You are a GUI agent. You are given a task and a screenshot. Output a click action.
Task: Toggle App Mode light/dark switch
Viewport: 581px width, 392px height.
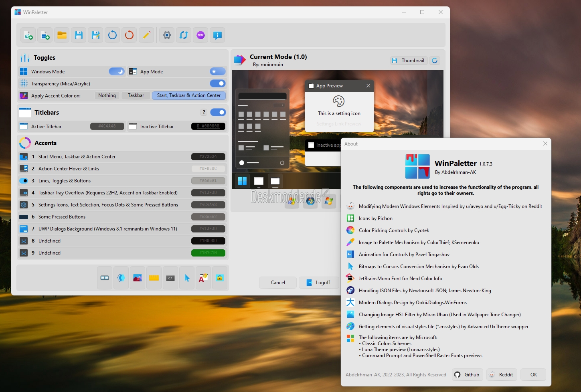click(x=218, y=71)
